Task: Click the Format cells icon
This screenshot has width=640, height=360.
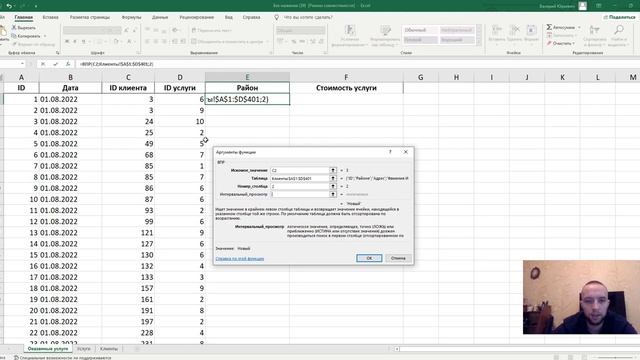Action: [531, 30]
